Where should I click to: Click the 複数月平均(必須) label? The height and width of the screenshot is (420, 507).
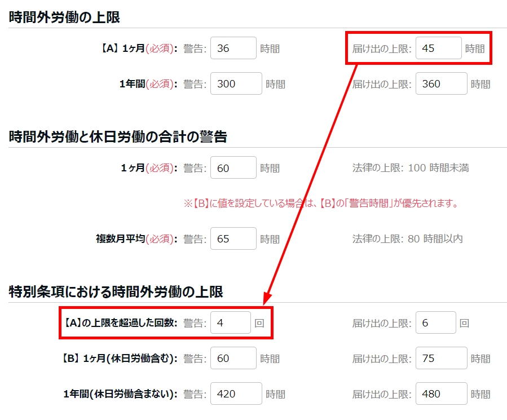[x=136, y=239]
